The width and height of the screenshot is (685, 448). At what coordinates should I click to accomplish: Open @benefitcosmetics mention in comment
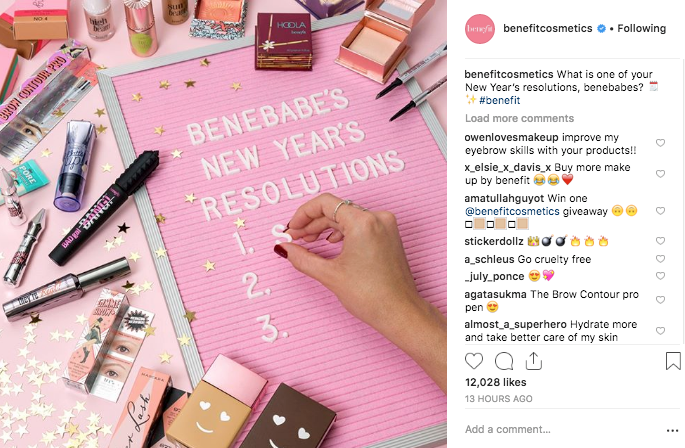[512, 212]
